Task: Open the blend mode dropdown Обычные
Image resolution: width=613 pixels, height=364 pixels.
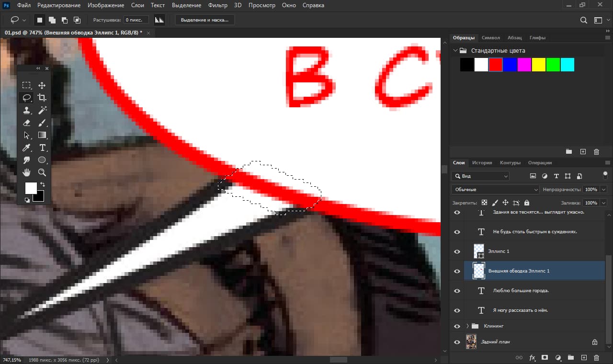Action: coord(495,189)
